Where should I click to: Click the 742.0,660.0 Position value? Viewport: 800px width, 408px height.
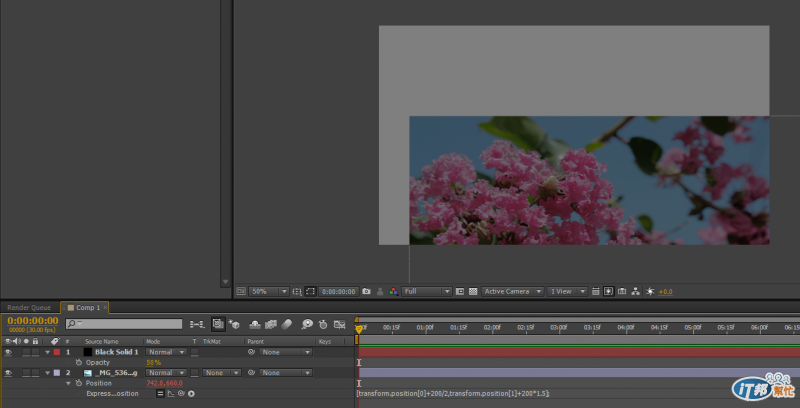pos(164,383)
